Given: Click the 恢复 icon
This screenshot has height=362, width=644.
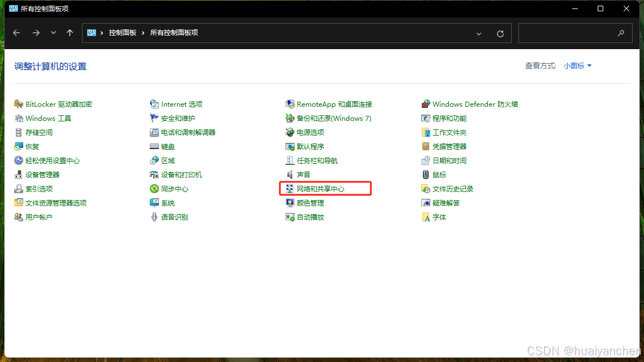Looking at the screenshot, I should tap(19, 146).
